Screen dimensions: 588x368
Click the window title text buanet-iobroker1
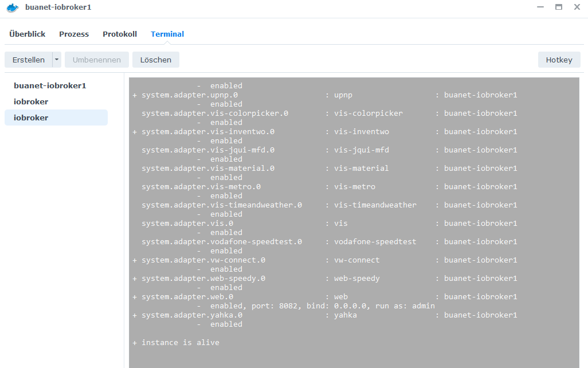58,7
